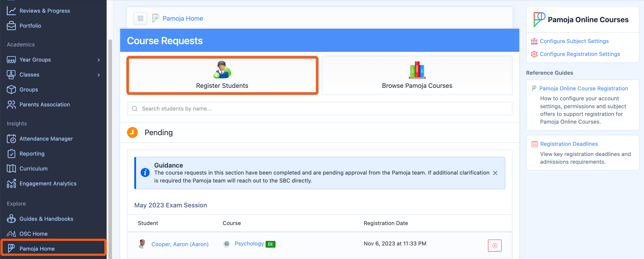Expand the Classes submenu chevron

pos(99,75)
